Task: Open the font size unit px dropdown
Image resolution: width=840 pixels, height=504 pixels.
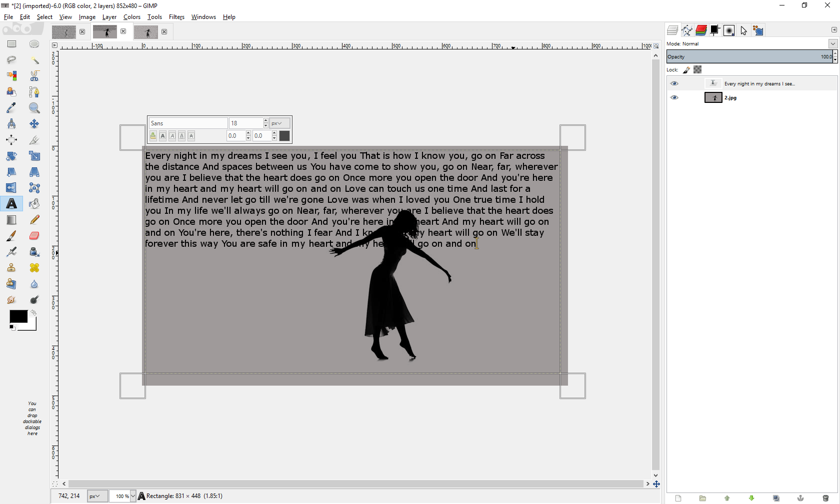Action: pyautogui.click(x=279, y=123)
